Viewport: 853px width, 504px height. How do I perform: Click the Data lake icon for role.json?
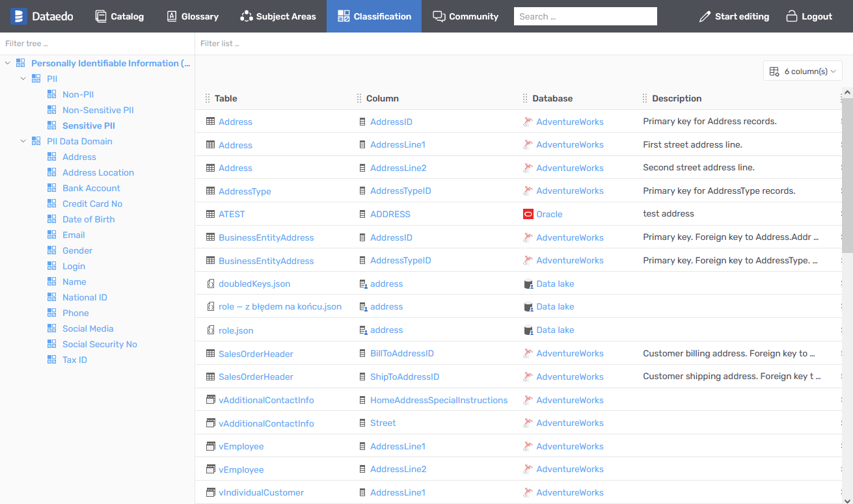[528, 330]
